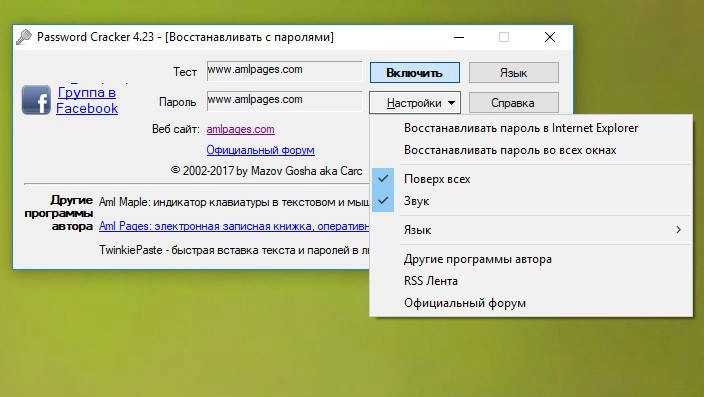Click TwinkiePaste быстрая вставка текста line
The width and height of the screenshot is (704, 397).
pyautogui.click(x=234, y=250)
